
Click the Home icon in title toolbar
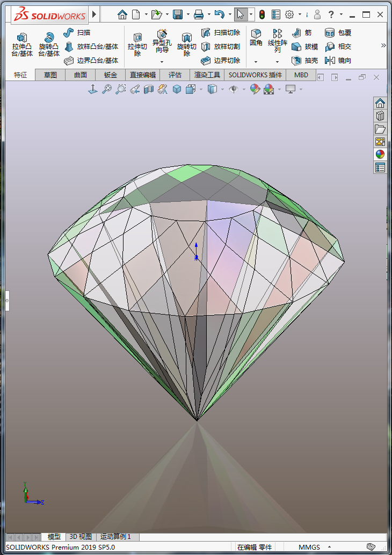(122, 14)
